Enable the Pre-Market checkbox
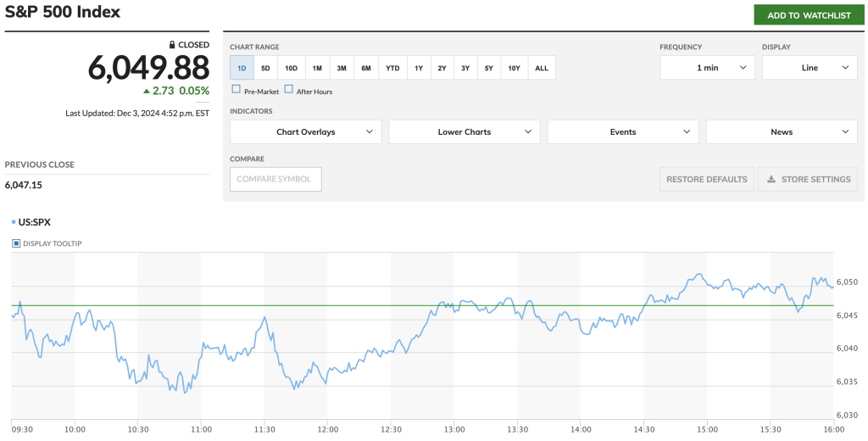The image size is (868, 441). click(x=236, y=89)
